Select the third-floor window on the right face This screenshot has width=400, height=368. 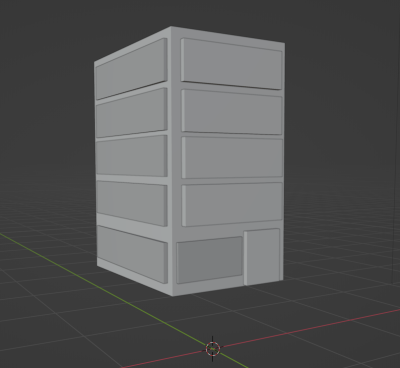pyautogui.click(x=232, y=157)
